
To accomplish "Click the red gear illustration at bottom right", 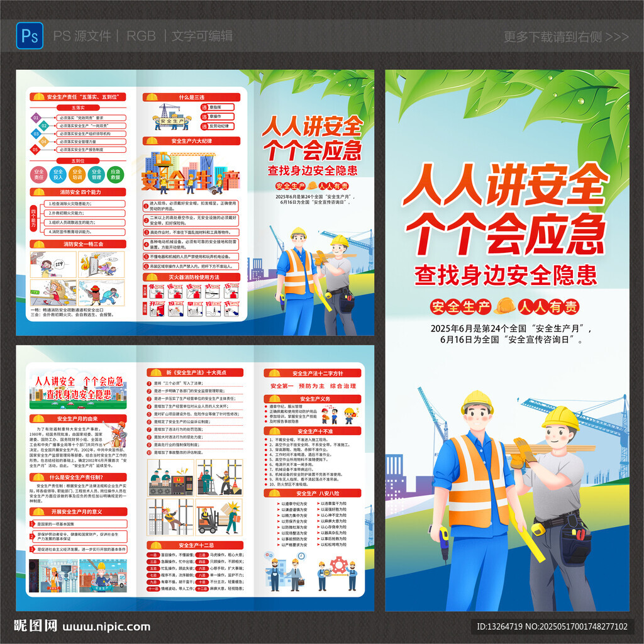I will click(339, 565).
